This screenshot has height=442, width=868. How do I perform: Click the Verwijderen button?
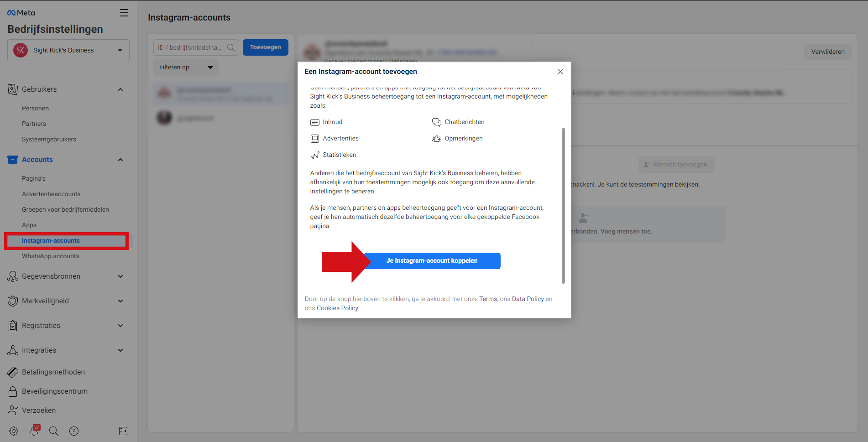click(x=828, y=52)
